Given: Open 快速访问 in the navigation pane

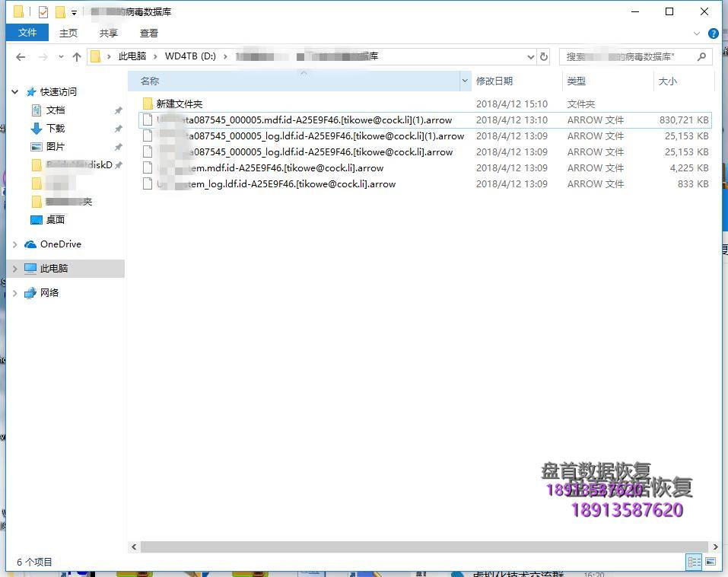Looking at the screenshot, I should click(x=58, y=91).
